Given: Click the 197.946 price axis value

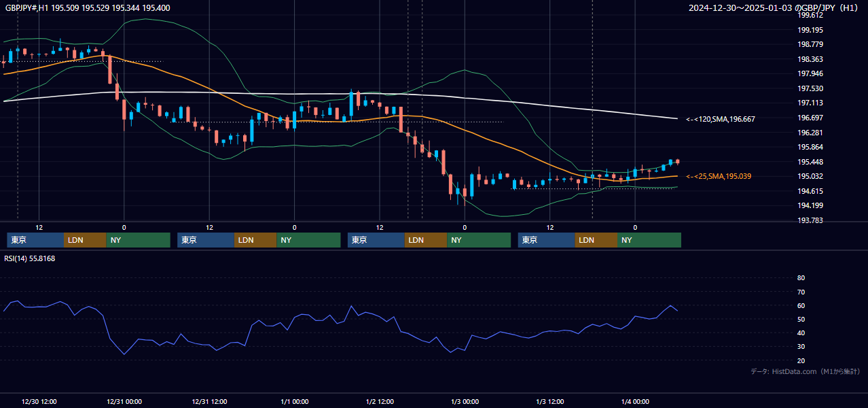Looking at the screenshot, I should tap(810, 73).
